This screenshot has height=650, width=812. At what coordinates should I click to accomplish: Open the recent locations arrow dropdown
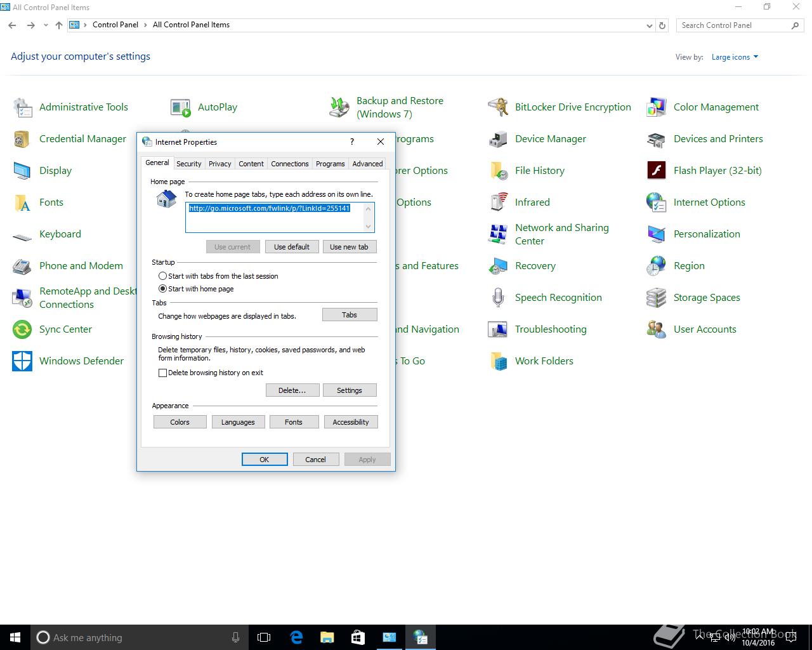tap(46, 25)
